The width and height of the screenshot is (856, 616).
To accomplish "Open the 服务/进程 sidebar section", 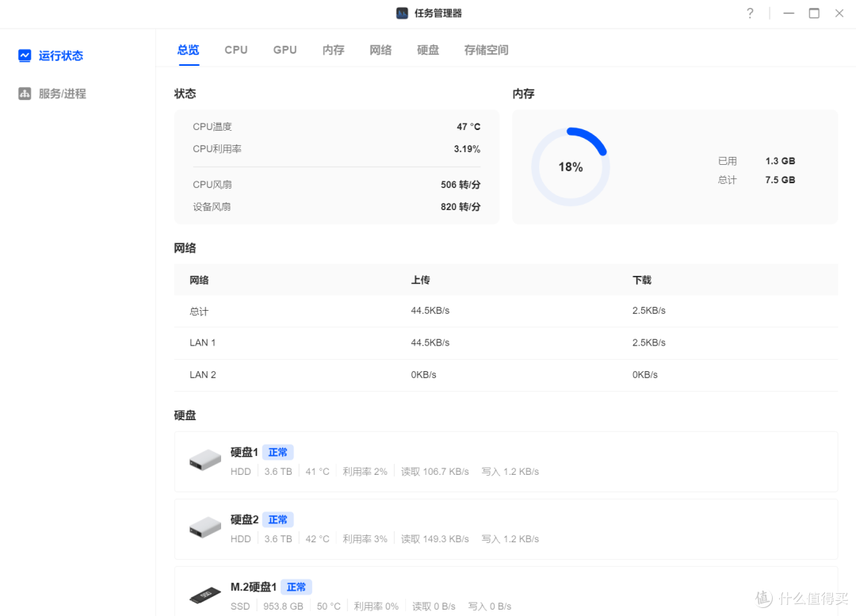I will [52, 94].
